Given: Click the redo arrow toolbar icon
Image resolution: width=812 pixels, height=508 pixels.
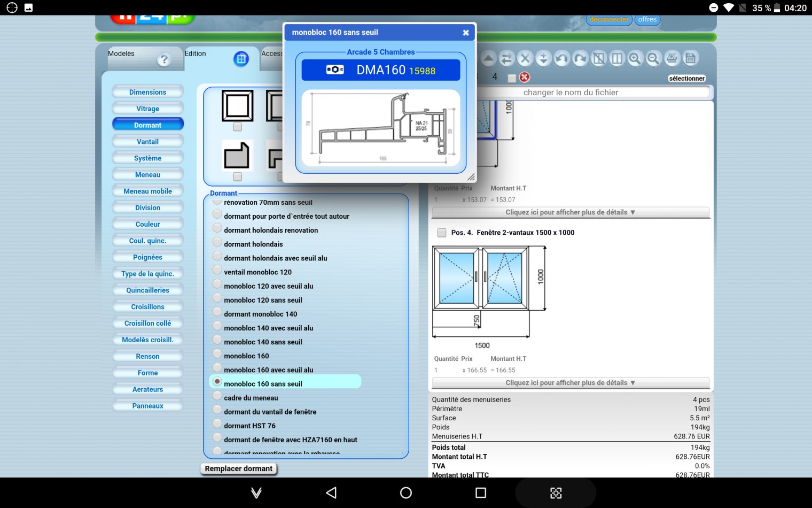Looking at the screenshot, I should coord(580,58).
